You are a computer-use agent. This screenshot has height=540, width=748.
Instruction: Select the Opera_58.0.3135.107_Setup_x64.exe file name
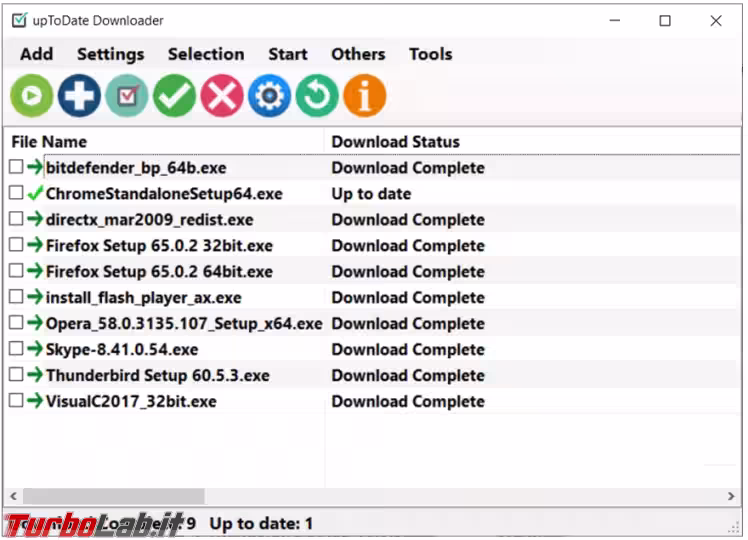[x=184, y=323]
